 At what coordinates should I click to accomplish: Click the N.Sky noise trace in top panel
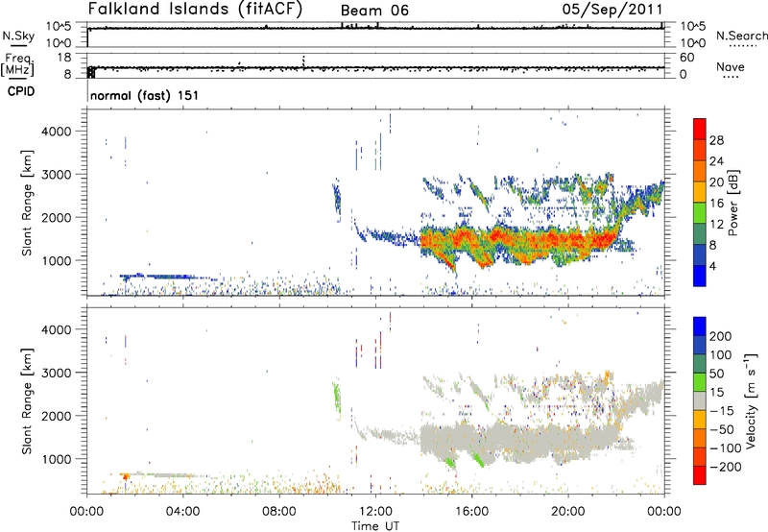pos(375,28)
